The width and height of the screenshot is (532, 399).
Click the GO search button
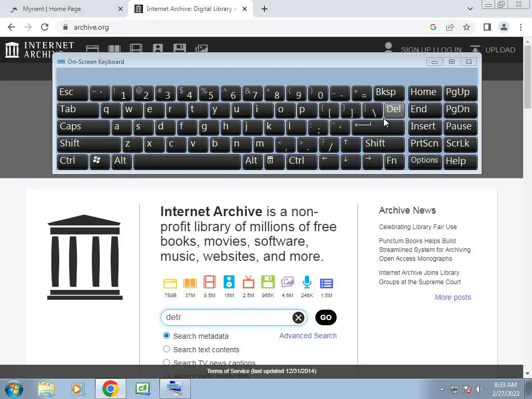pos(326,317)
